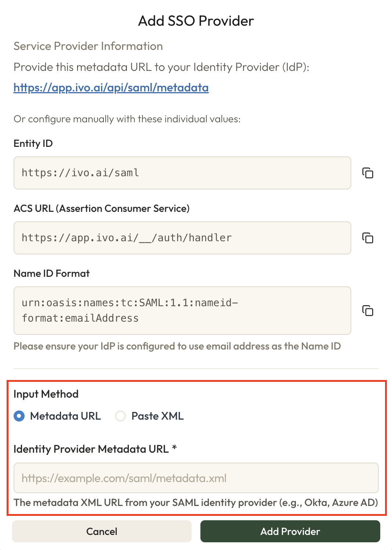Click the ACS URL value box
Screen dimensions: 392x550
(x=182, y=238)
